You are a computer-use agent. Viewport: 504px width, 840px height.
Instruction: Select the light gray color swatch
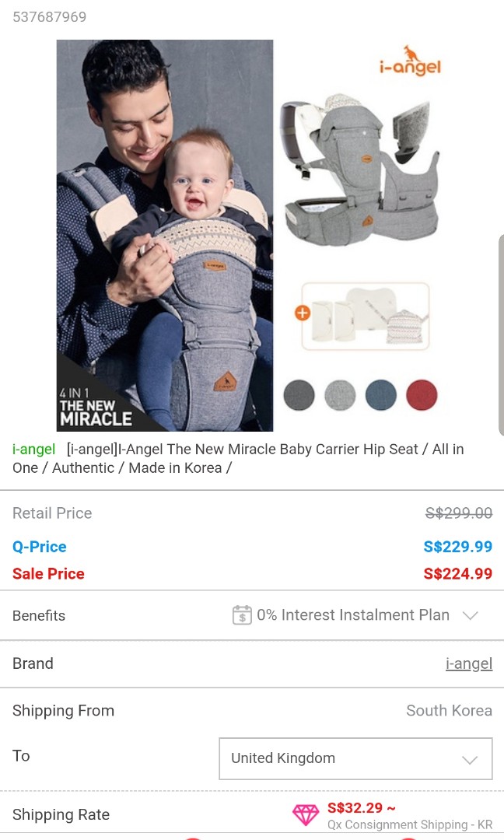(340, 395)
